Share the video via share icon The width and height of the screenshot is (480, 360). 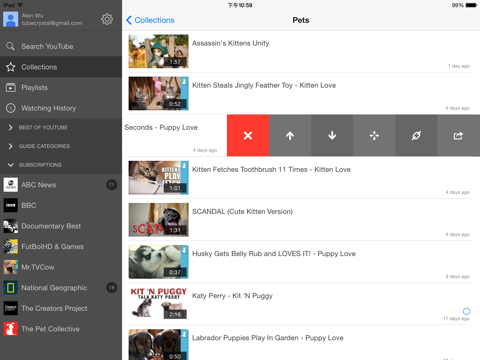pos(459,135)
